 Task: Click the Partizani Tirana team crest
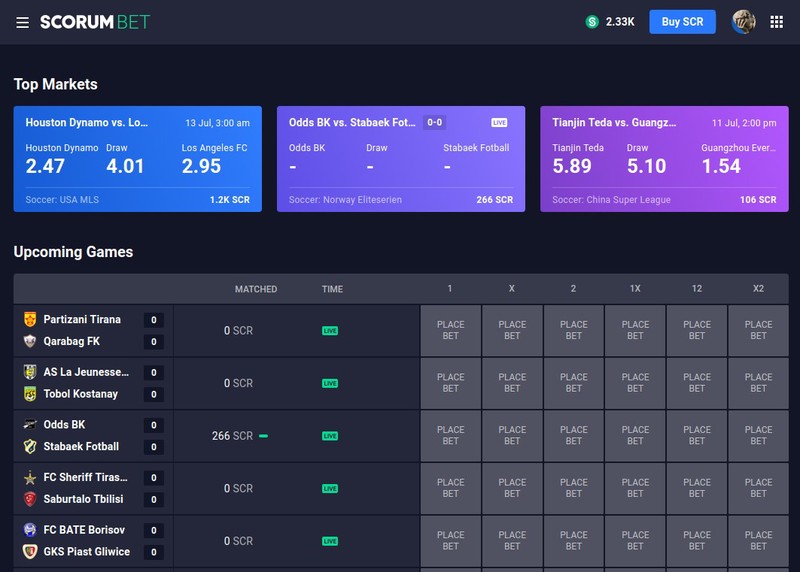(30, 319)
